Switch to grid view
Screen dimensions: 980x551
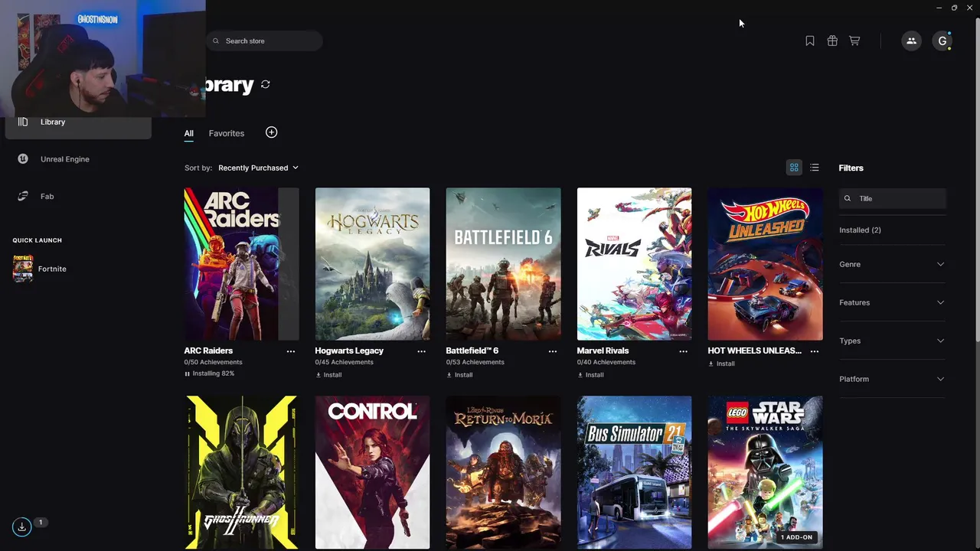pyautogui.click(x=794, y=168)
